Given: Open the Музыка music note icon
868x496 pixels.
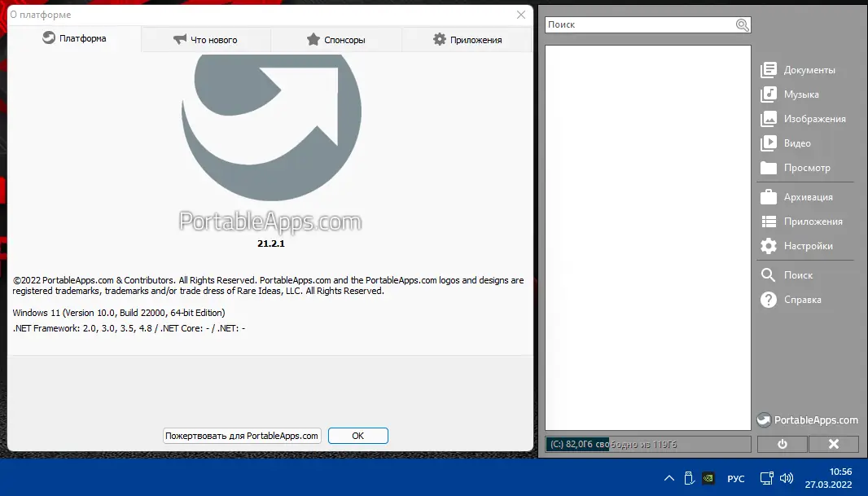Looking at the screenshot, I should click(x=769, y=94).
